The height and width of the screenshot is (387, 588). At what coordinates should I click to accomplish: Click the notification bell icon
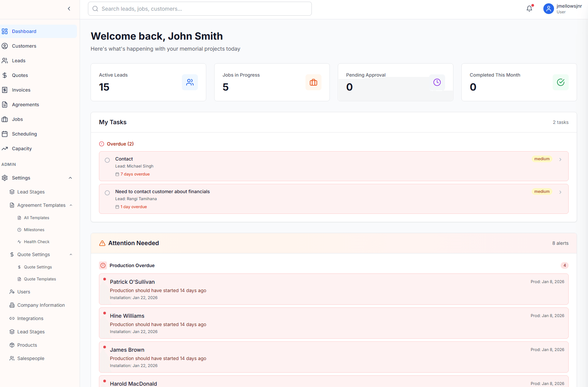coord(529,9)
